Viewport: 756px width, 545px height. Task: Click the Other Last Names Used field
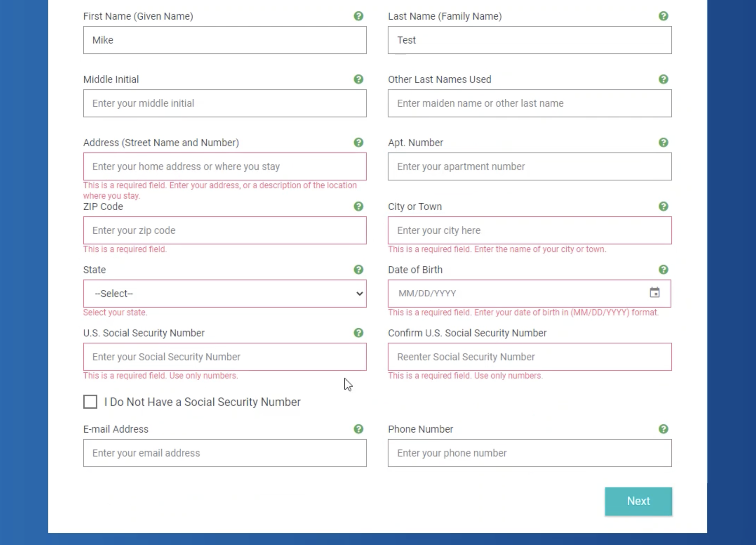pyautogui.click(x=529, y=103)
